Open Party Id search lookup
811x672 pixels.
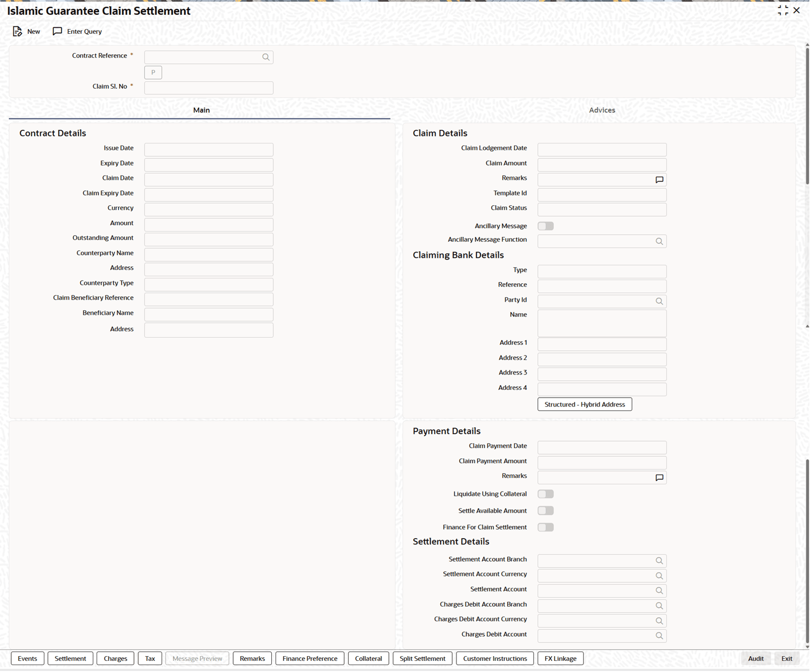660,301
